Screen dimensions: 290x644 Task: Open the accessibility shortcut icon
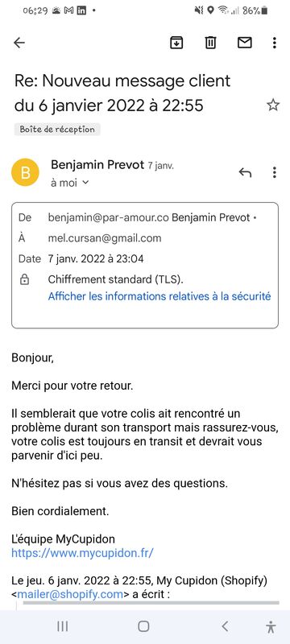click(271, 627)
